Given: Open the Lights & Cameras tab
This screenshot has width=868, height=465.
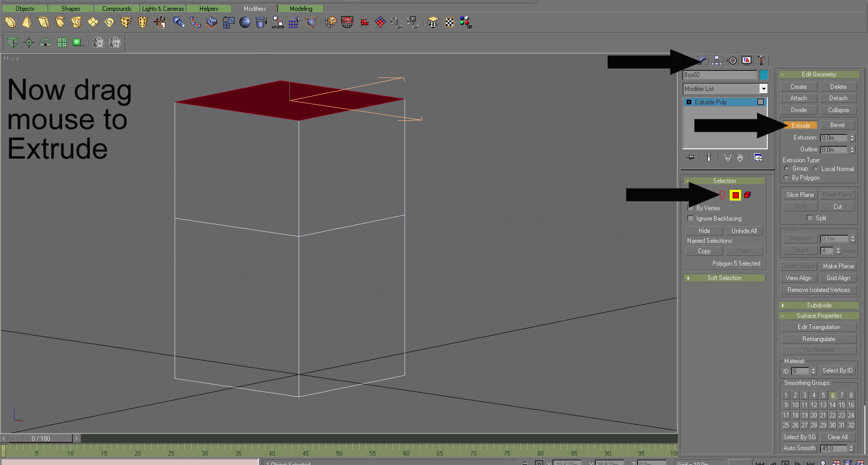Looking at the screenshot, I should point(163,9).
